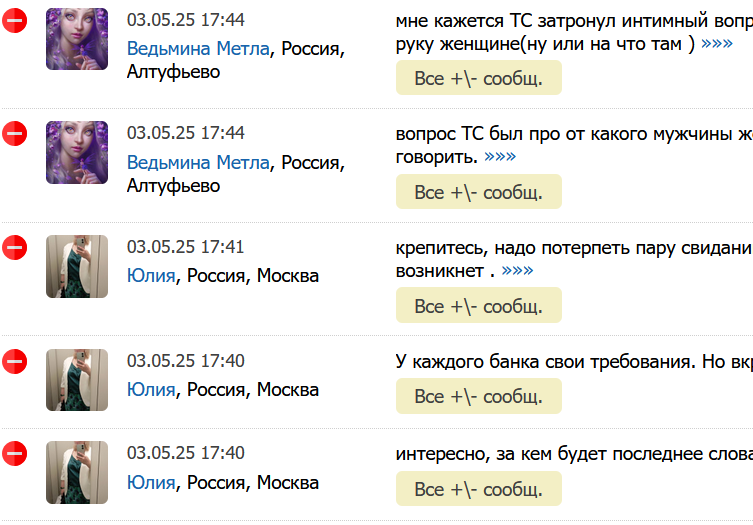Expand "мне кажется ТС затронул" message via »»» link
The height and width of the screenshot is (525, 753).
716,44
